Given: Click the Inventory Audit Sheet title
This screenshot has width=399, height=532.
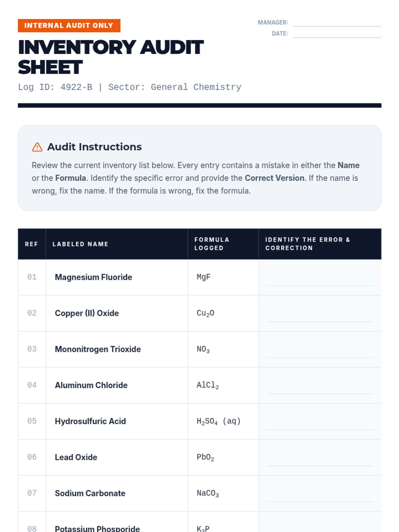Looking at the screenshot, I should coord(110,57).
